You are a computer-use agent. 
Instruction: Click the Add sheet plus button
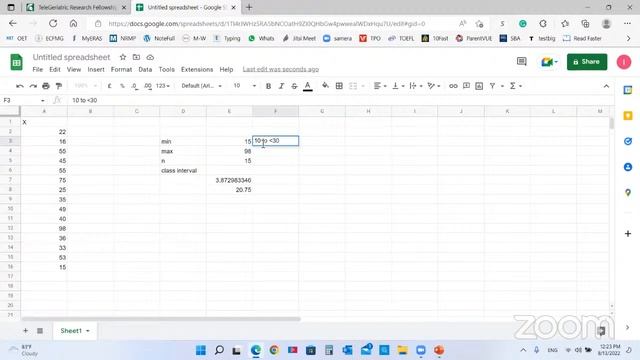click(x=25, y=331)
